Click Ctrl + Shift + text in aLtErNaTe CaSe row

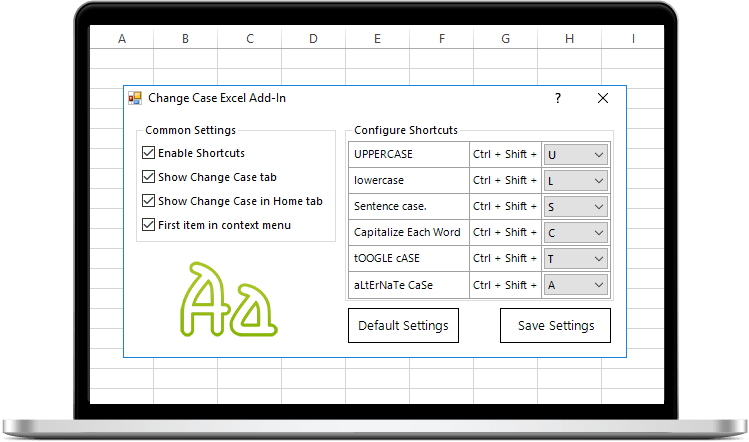coord(505,285)
